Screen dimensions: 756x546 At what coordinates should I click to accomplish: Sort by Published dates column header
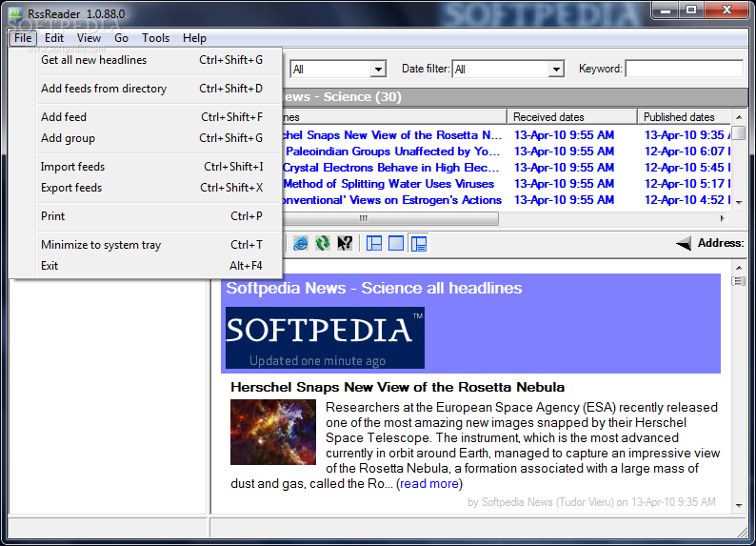(x=685, y=116)
